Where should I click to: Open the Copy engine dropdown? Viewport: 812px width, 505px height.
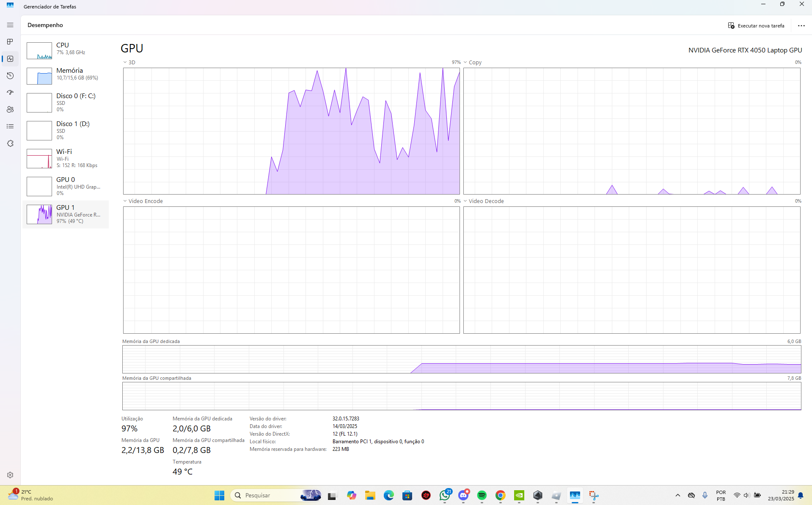coord(473,63)
